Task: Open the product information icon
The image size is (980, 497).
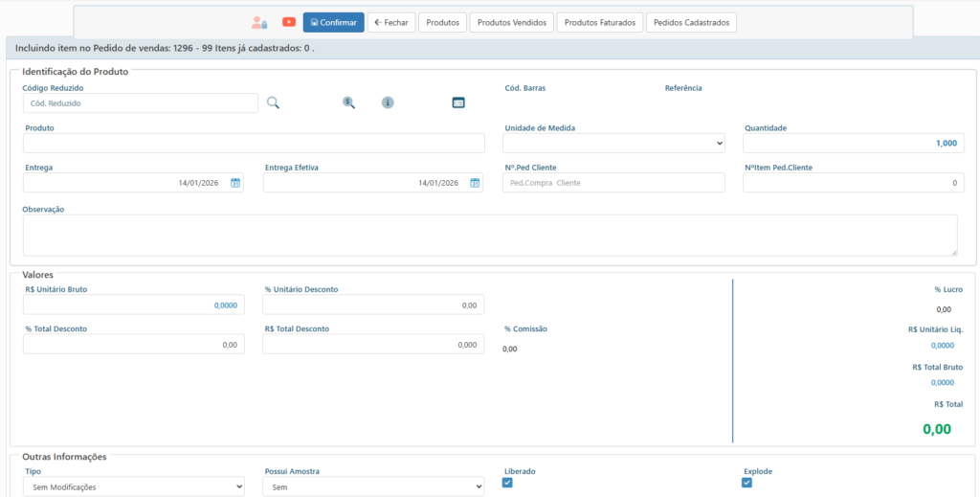Action: 388,102
